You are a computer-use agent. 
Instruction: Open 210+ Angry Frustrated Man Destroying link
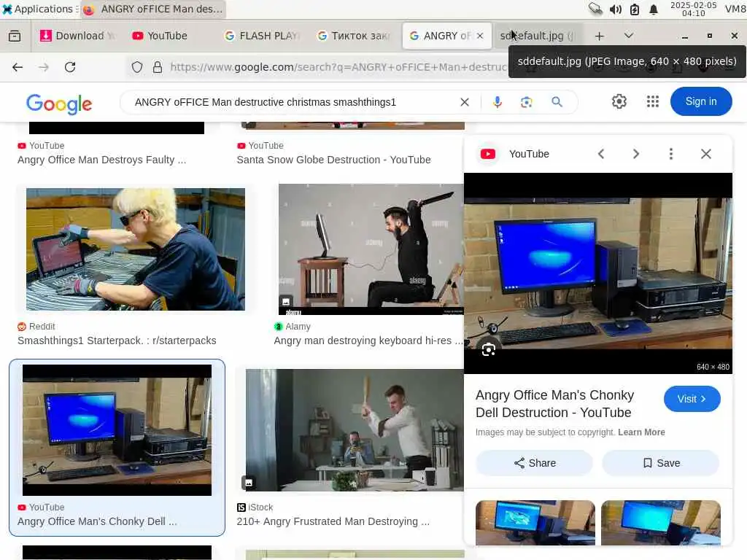(333, 522)
